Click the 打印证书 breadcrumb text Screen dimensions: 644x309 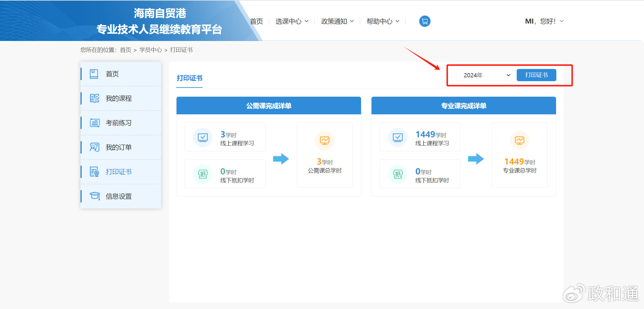181,50
